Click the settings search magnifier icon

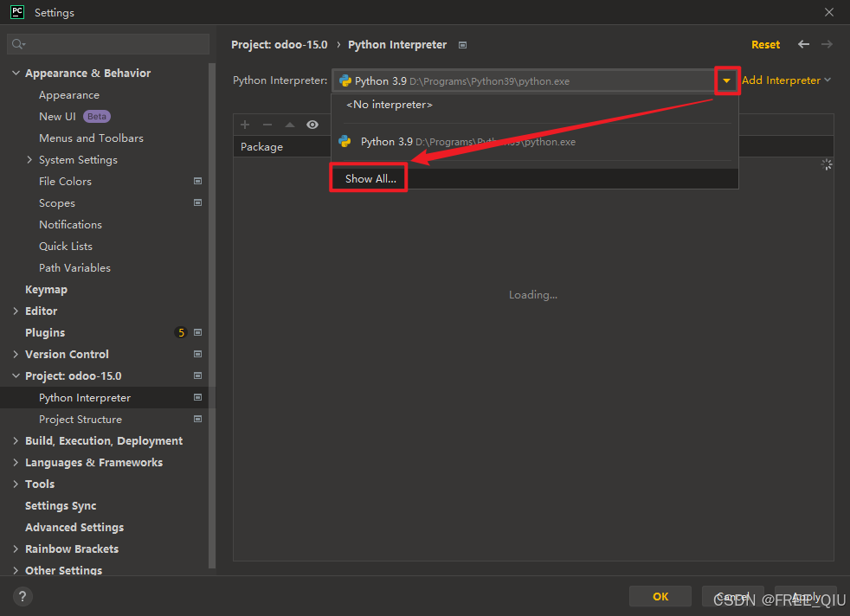click(x=18, y=44)
